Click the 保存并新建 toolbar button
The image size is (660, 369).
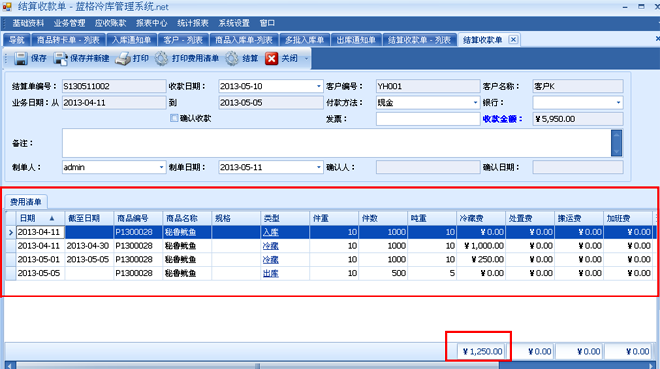pyautogui.click(x=81, y=58)
